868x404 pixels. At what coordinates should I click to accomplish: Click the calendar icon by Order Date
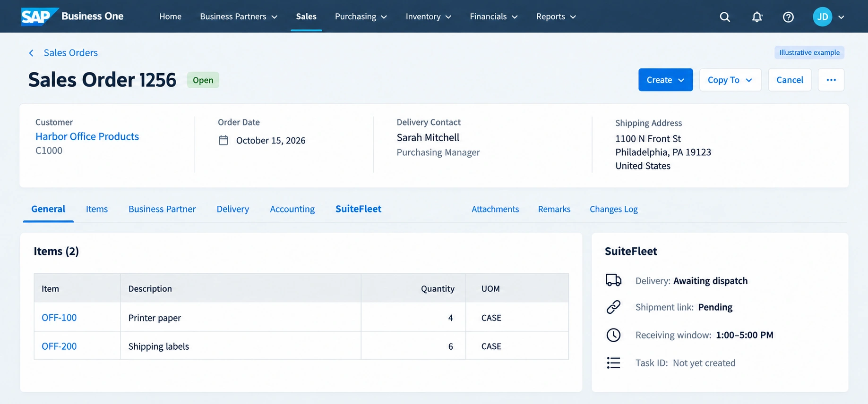(223, 140)
